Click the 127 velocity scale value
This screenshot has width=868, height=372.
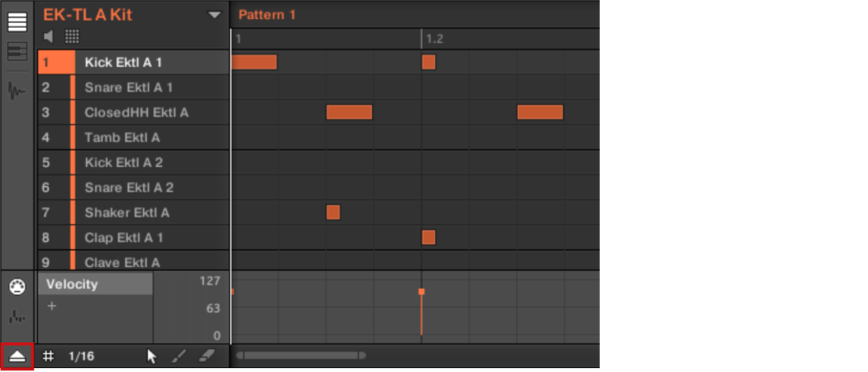[211, 280]
